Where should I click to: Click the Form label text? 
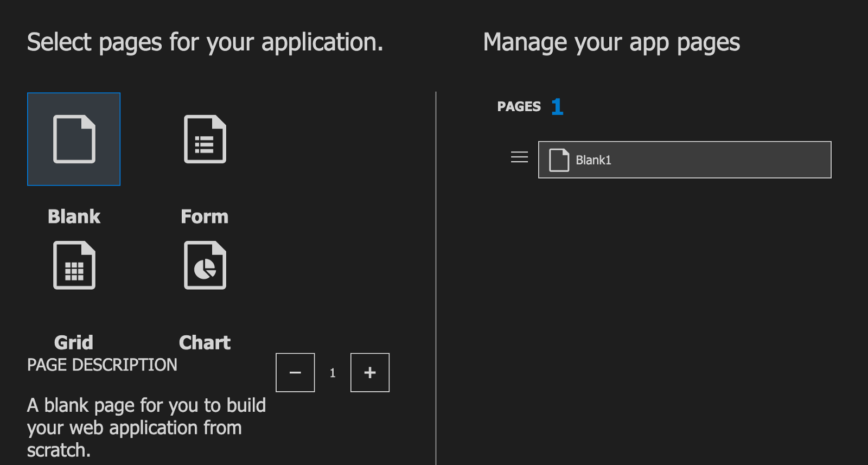205,216
